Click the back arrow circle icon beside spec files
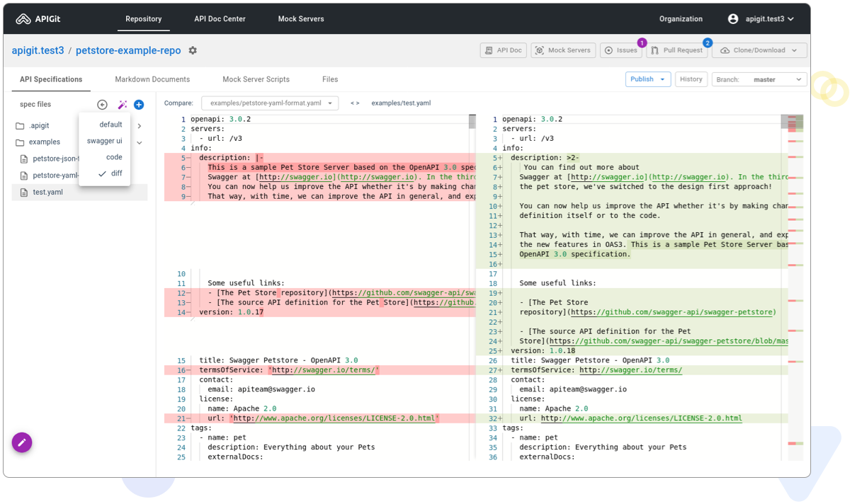This screenshot has height=504, width=850. (102, 105)
